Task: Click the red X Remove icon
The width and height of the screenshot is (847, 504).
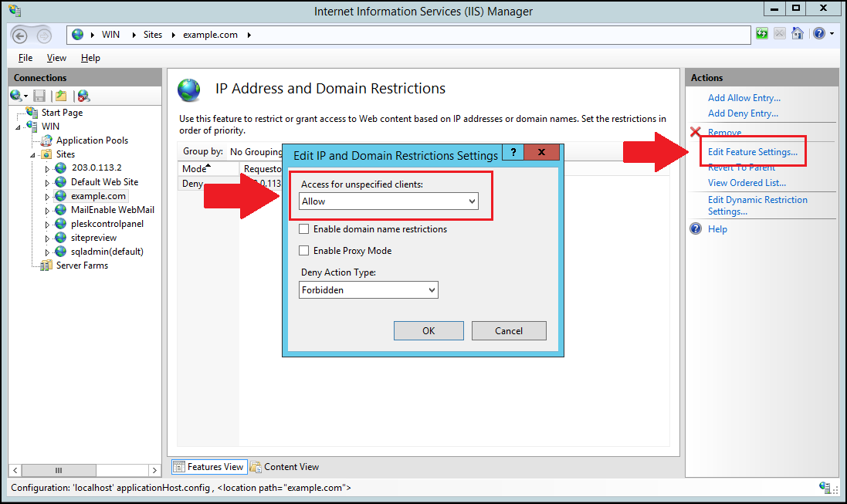Action: click(696, 133)
